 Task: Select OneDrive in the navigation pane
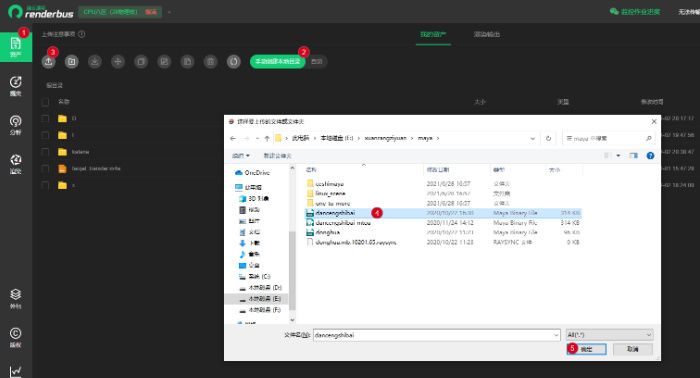pyautogui.click(x=253, y=172)
